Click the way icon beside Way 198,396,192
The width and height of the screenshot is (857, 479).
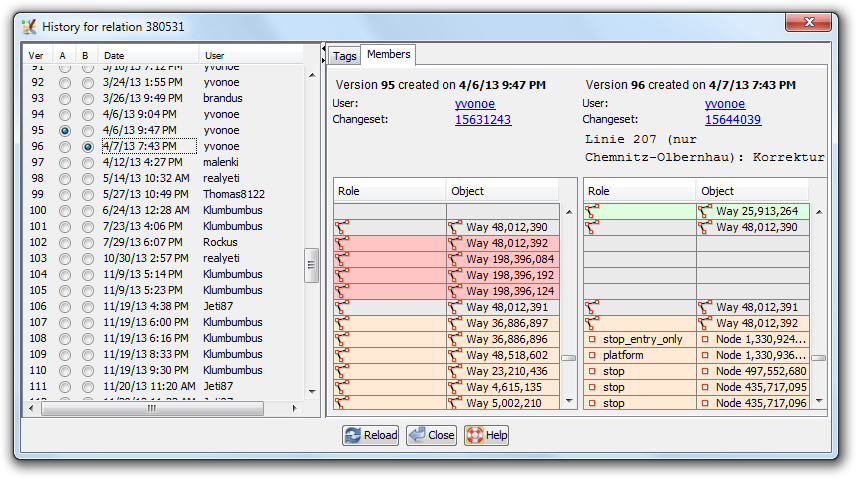coord(455,275)
